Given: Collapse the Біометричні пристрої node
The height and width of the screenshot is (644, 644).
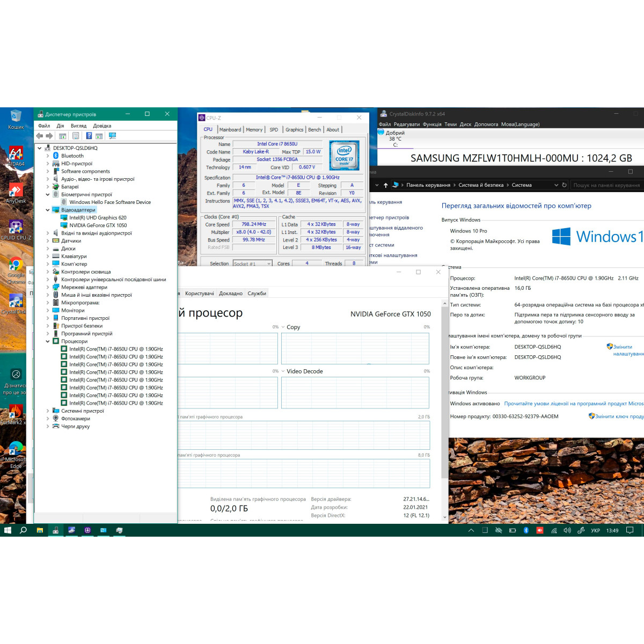Looking at the screenshot, I should (47, 194).
